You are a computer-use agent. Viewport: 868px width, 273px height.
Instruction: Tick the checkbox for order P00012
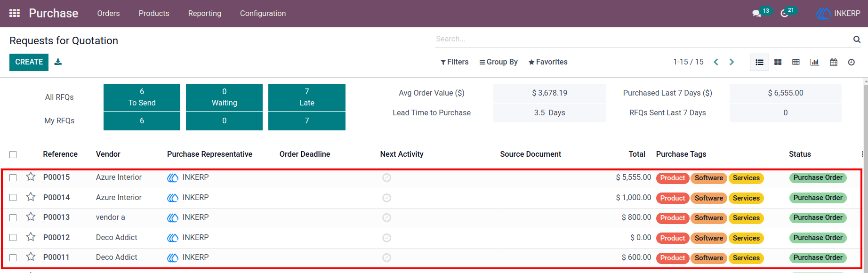13,238
